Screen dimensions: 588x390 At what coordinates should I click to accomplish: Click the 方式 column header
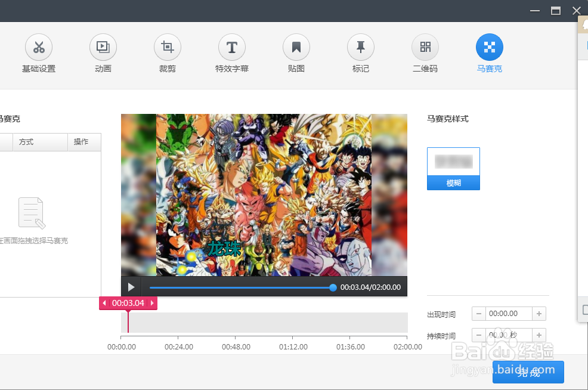click(41, 142)
